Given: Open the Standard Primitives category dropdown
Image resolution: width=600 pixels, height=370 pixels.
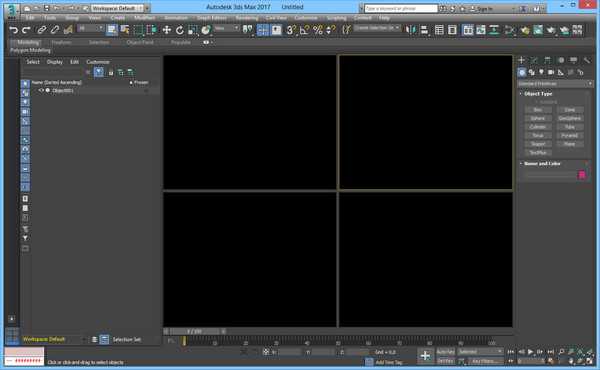Looking at the screenshot, I should (x=554, y=83).
